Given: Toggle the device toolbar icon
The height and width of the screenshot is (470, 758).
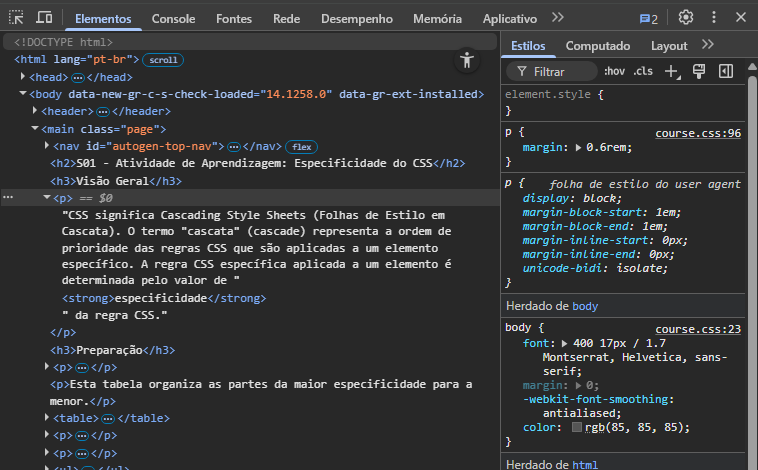Looking at the screenshot, I should [44, 18].
